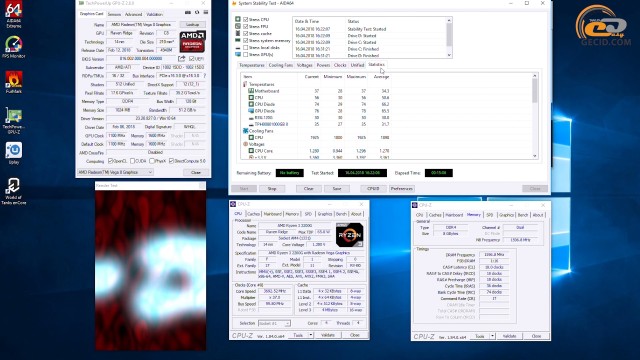Image resolution: width=640 pixels, height=360 pixels.
Task: Open the TechPowerUp GPU-Z desktop icon
Action: coord(13,120)
